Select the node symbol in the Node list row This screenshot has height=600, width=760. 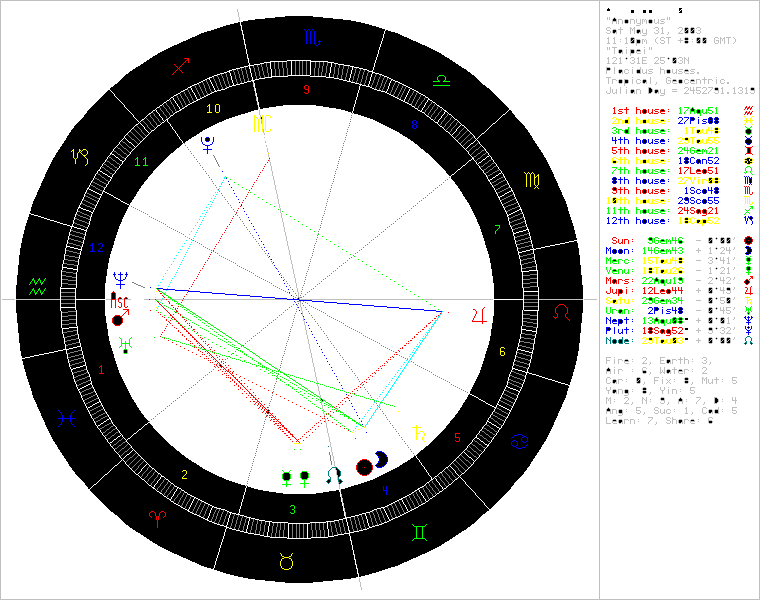click(x=749, y=341)
